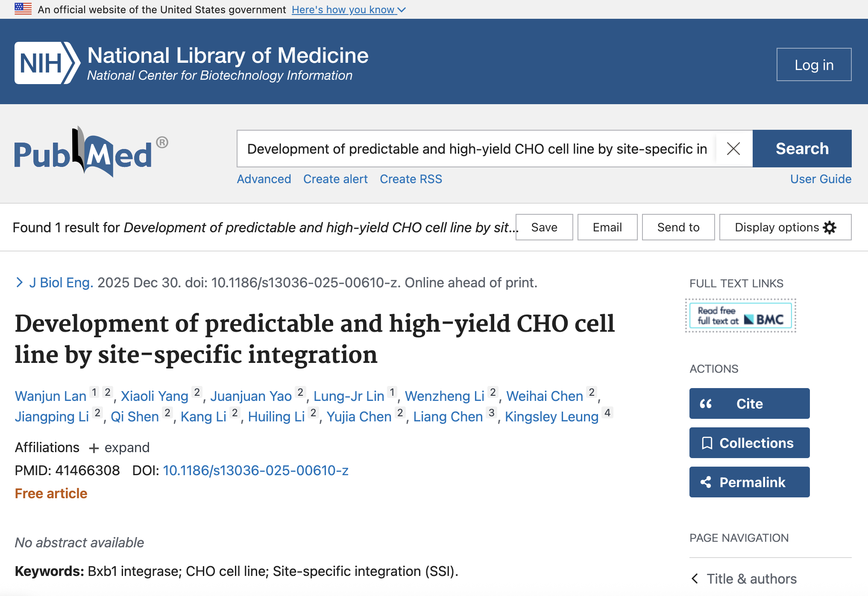
Task: Open the Send to menu
Action: click(678, 228)
